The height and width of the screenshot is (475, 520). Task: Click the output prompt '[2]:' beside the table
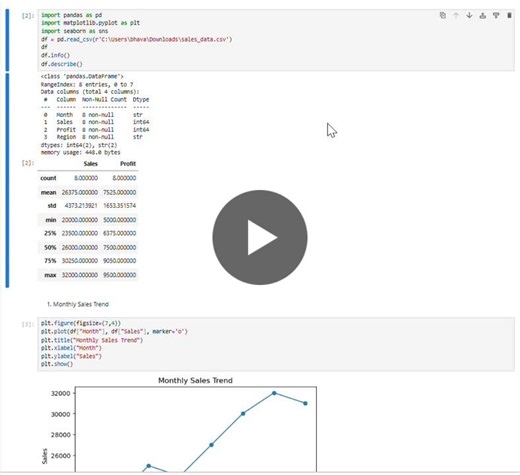click(x=28, y=163)
